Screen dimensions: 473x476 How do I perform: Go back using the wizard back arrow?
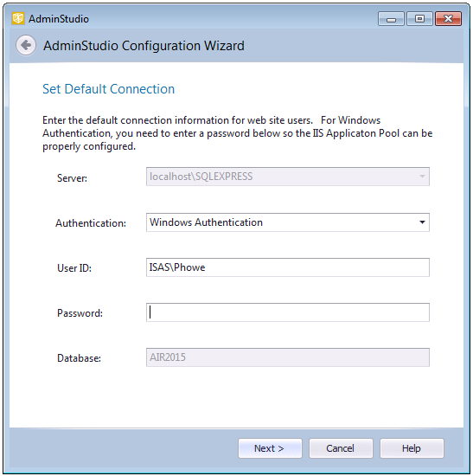26,45
